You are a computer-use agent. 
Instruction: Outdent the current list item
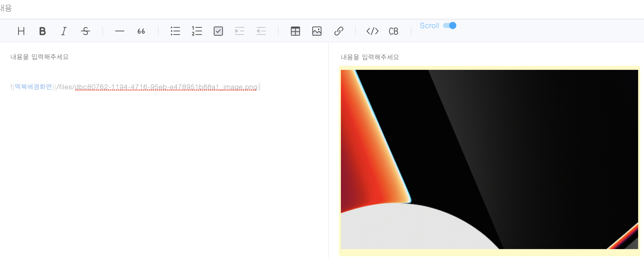coord(261,31)
